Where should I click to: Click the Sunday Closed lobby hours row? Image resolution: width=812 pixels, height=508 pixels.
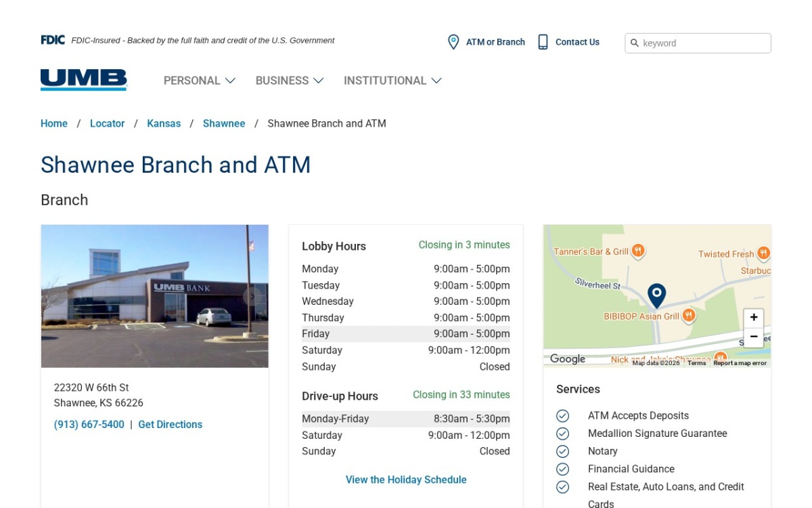406,366
